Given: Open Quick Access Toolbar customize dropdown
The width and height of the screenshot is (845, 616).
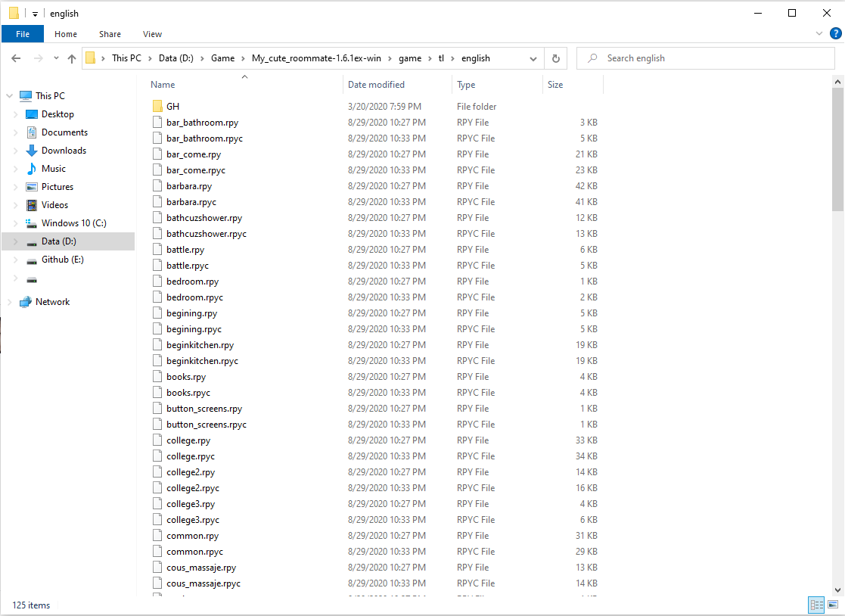Looking at the screenshot, I should (35, 14).
